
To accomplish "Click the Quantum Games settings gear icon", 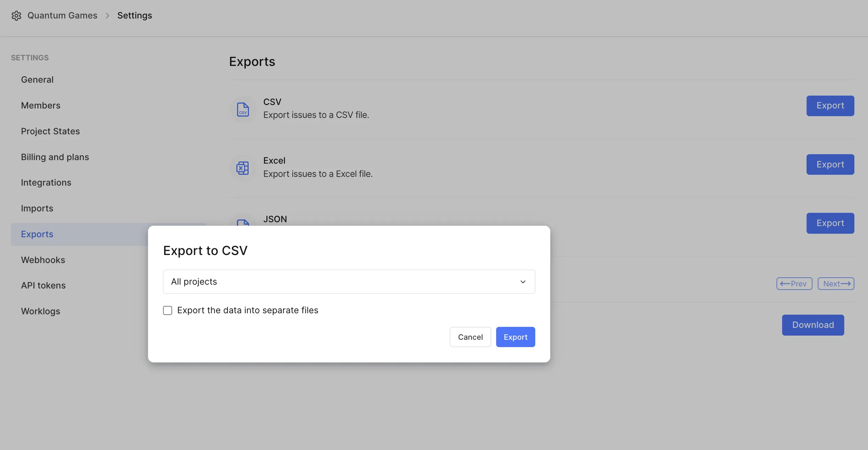I will pyautogui.click(x=16, y=15).
